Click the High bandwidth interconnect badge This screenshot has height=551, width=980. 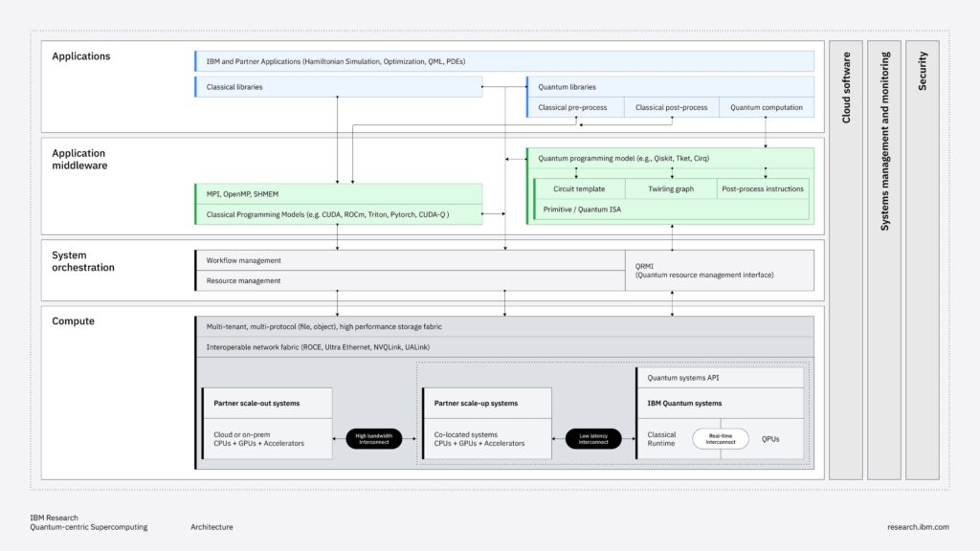[371, 438]
